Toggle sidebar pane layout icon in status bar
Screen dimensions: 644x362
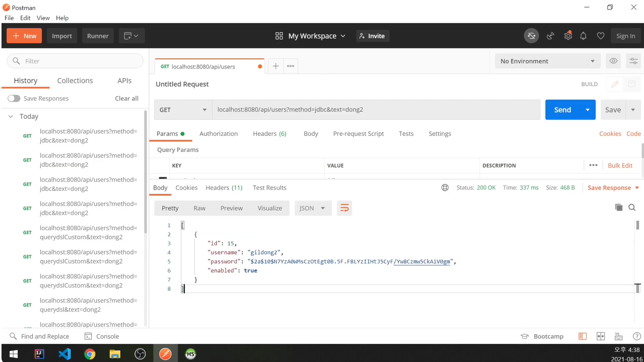click(583, 336)
